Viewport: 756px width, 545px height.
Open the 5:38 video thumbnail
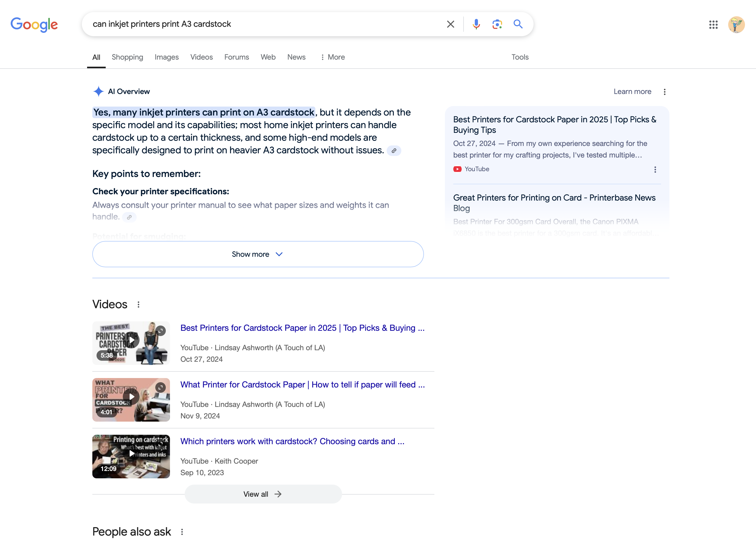click(x=131, y=343)
